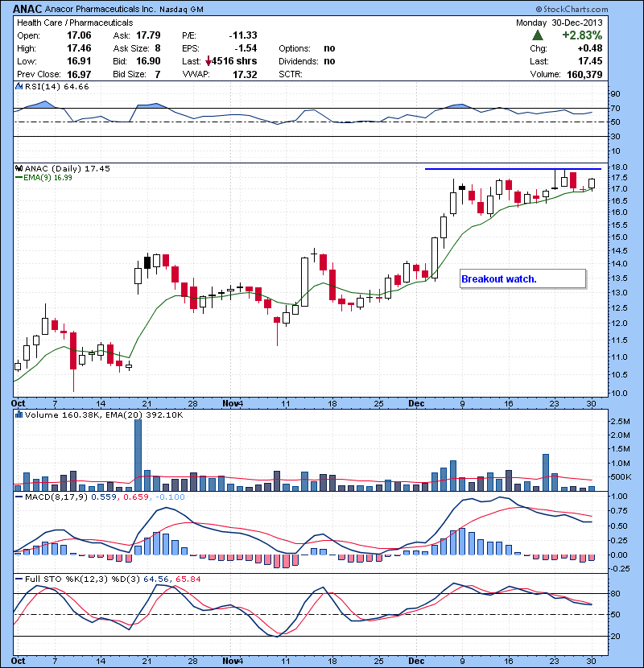Click the copyright symbol before StockCharts.com

pyautogui.click(x=539, y=9)
